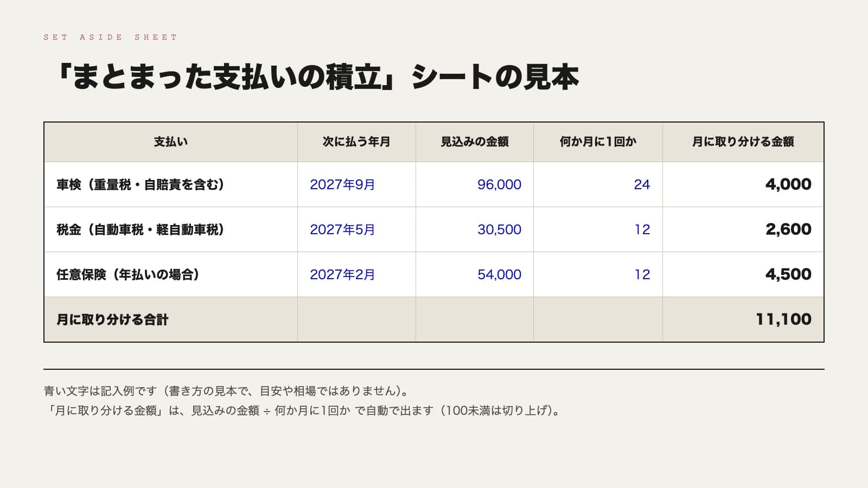
Task: Select the 4,500 monthly amount cell
Action: tap(743, 274)
